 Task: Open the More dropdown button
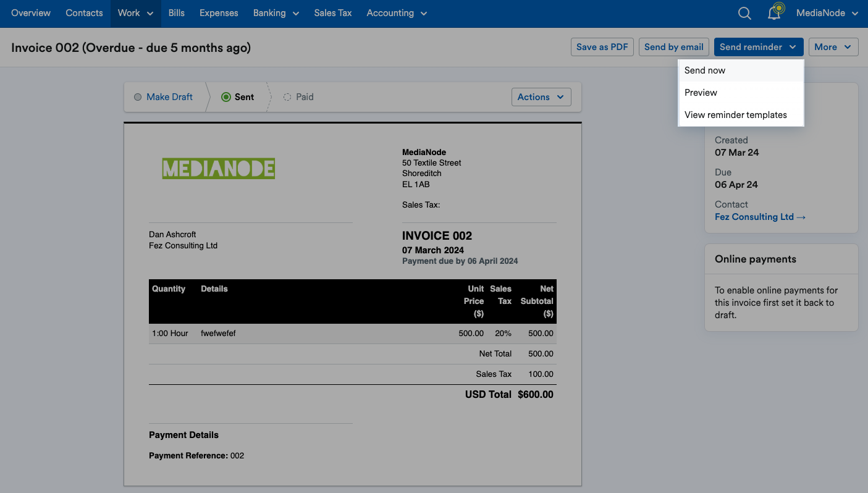pos(833,47)
